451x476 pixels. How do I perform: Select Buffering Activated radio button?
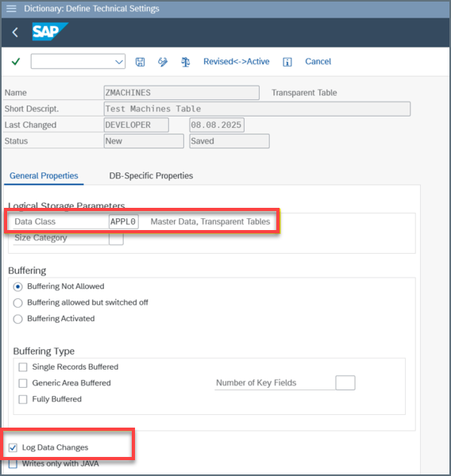[x=18, y=319]
